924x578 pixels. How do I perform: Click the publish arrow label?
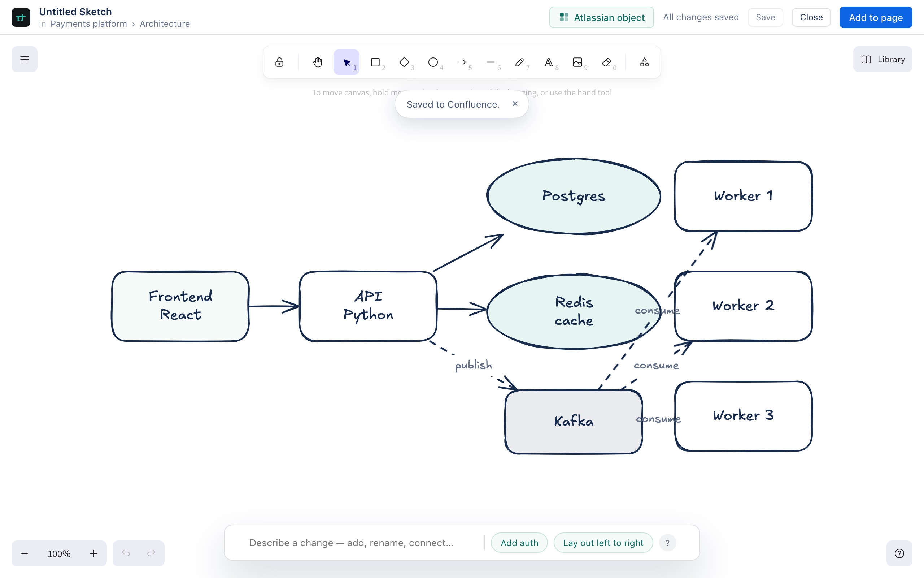[x=474, y=366]
